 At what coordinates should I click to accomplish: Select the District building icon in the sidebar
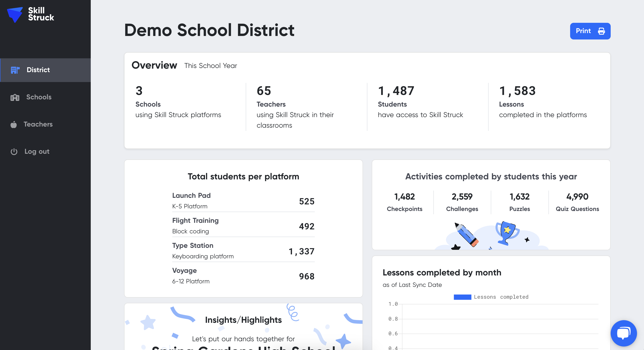15,70
